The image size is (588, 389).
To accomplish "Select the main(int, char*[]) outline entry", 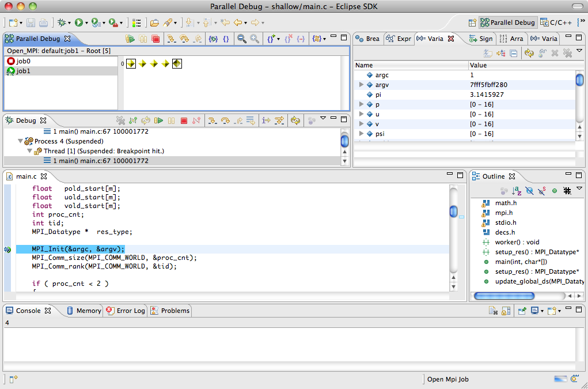I will click(x=521, y=262).
